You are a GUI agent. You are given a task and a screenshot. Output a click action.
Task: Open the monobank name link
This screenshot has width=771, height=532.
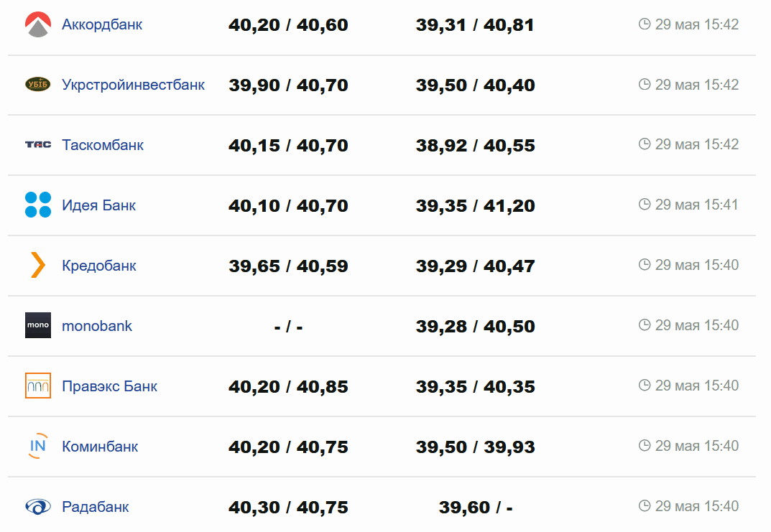click(97, 326)
